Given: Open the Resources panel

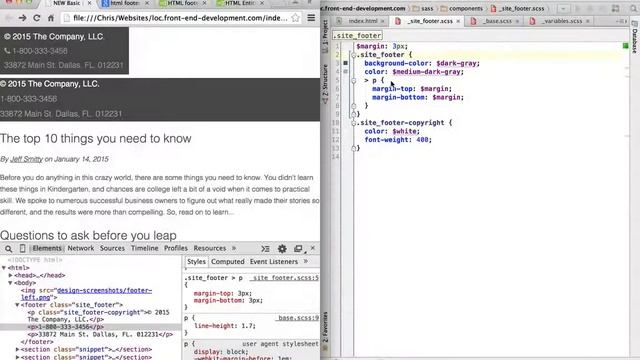Looking at the screenshot, I should coord(209,248).
